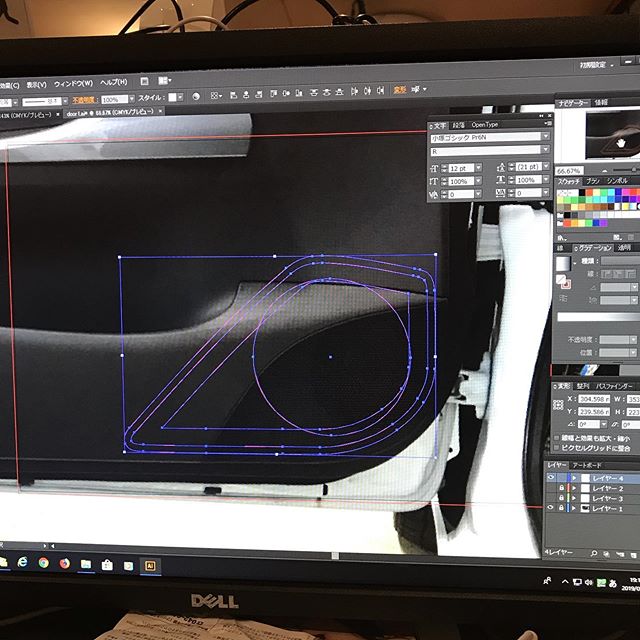
Task: Switch to the アートボード tab
Action: pos(587,465)
